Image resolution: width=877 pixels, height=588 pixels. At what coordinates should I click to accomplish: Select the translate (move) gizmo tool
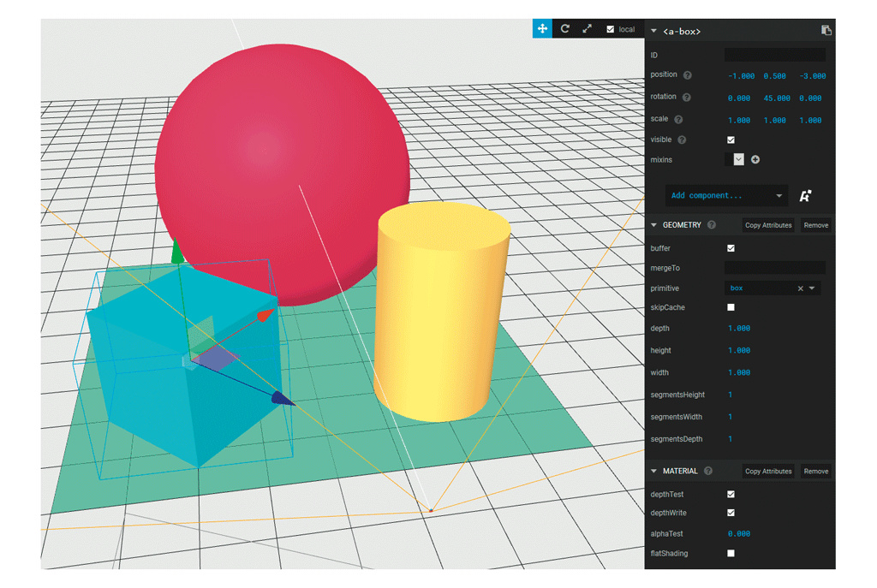click(542, 29)
